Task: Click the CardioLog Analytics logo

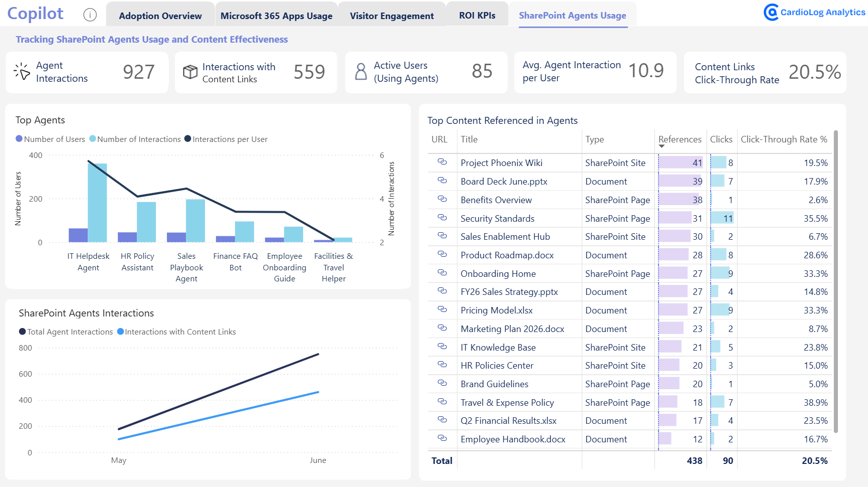Action: tap(814, 12)
